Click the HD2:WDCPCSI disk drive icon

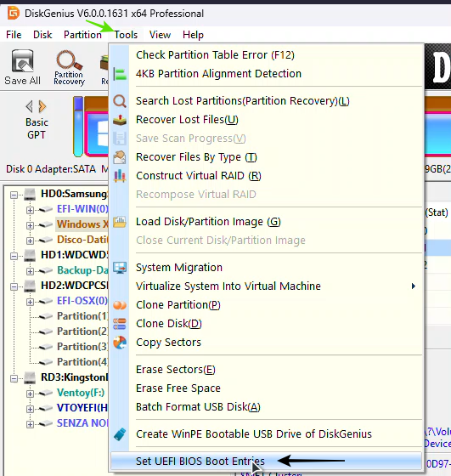pyautogui.click(x=30, y=286)
